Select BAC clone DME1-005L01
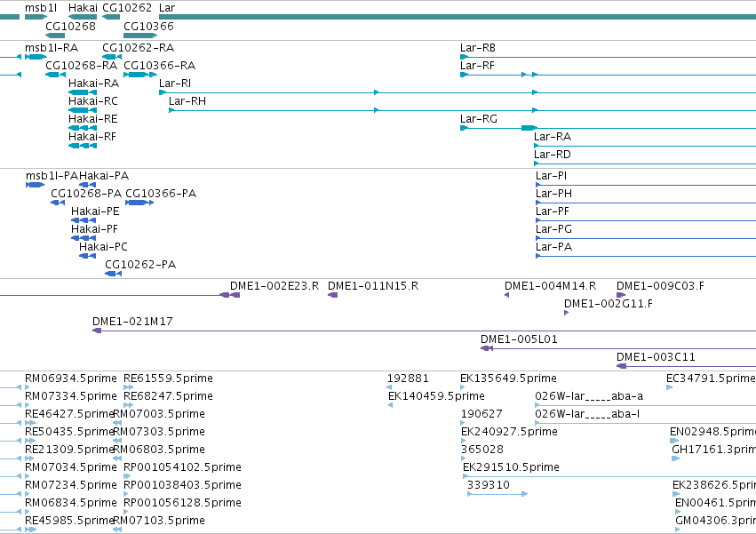The width and height of the screenshot is (756, 534). [x=520, y=340]
